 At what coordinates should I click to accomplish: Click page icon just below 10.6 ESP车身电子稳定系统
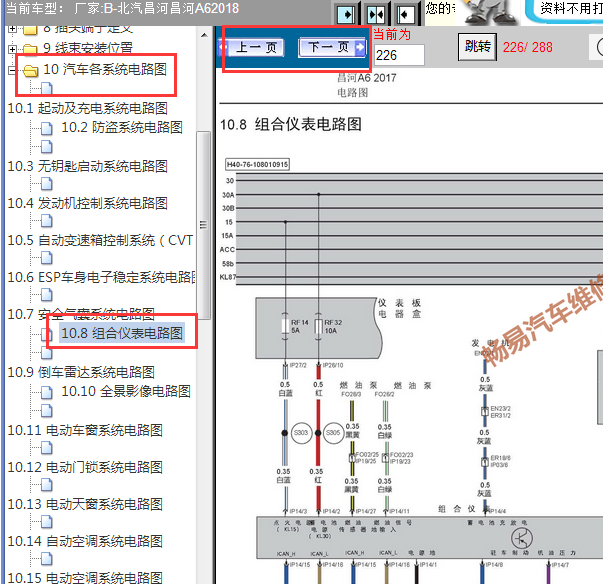tap(47, 294)
